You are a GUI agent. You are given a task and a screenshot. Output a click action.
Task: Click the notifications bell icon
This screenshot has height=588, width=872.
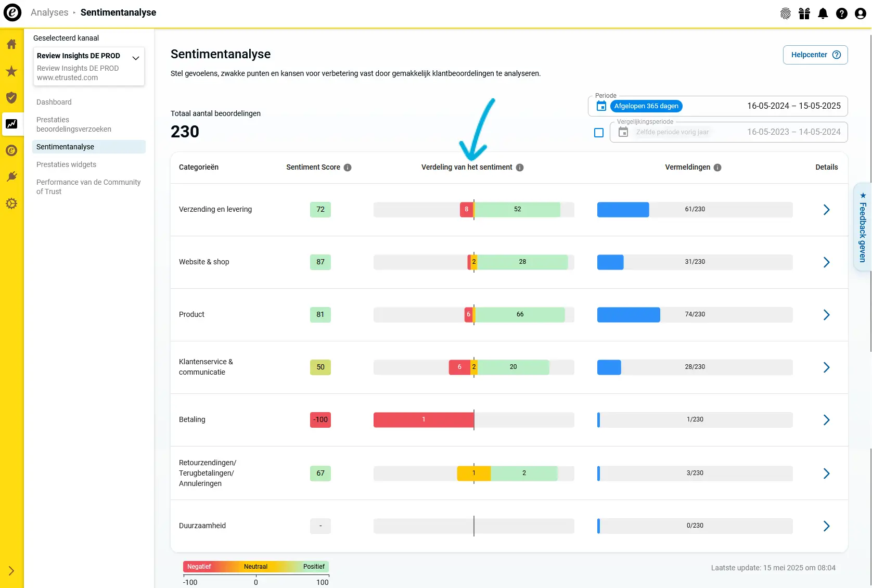pos(823,14)
